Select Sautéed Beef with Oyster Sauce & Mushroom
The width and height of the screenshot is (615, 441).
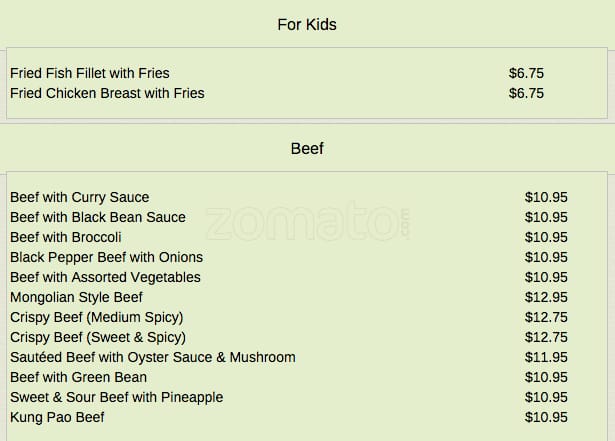(x=153, y=357)
